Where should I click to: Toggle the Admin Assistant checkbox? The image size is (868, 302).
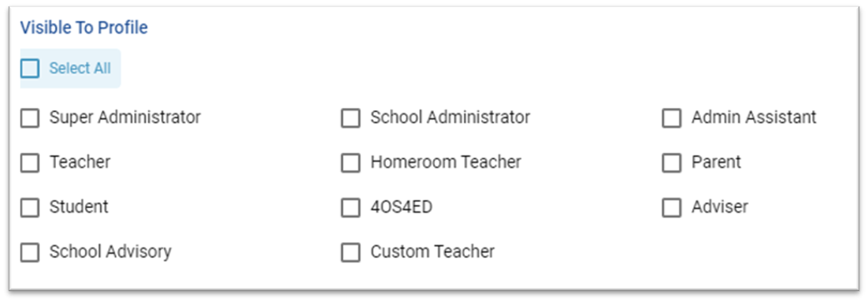click(672, 118)
